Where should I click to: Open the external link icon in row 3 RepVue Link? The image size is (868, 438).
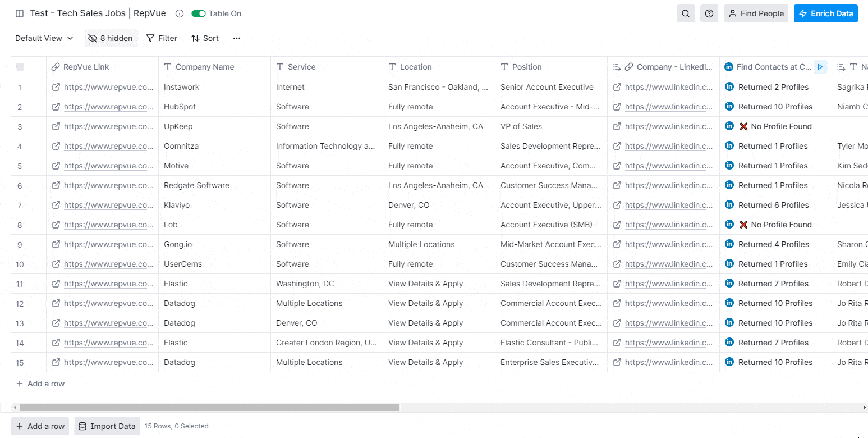[x=56, y=126]
